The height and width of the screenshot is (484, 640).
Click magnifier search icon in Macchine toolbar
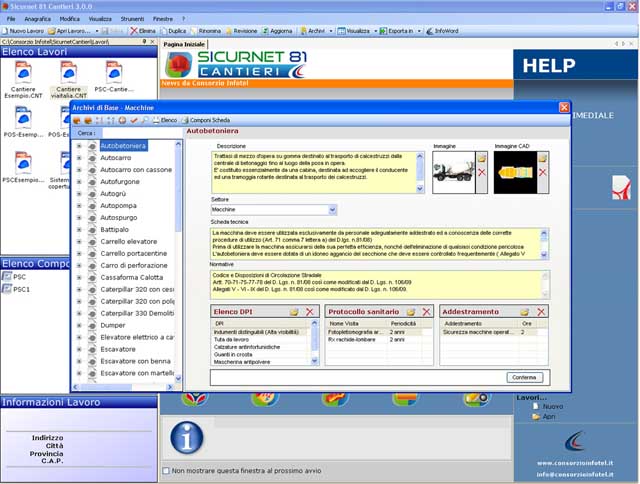144,120
